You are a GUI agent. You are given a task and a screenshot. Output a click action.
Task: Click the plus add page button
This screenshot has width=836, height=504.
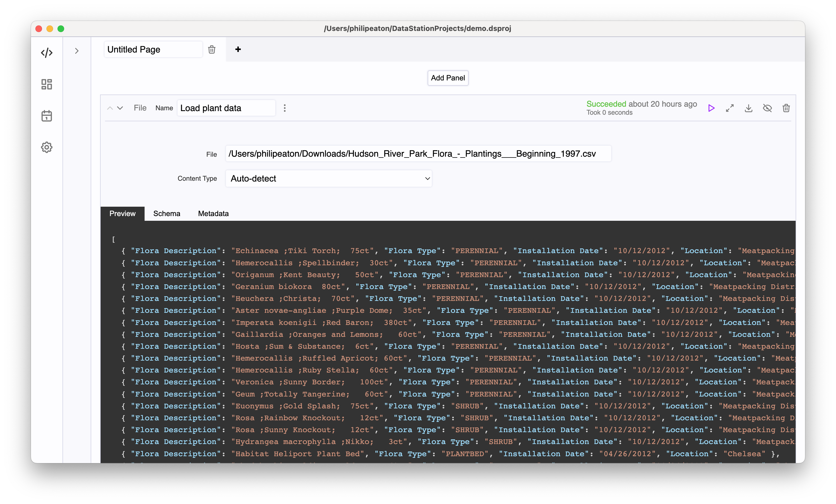(x=238, y=49)
